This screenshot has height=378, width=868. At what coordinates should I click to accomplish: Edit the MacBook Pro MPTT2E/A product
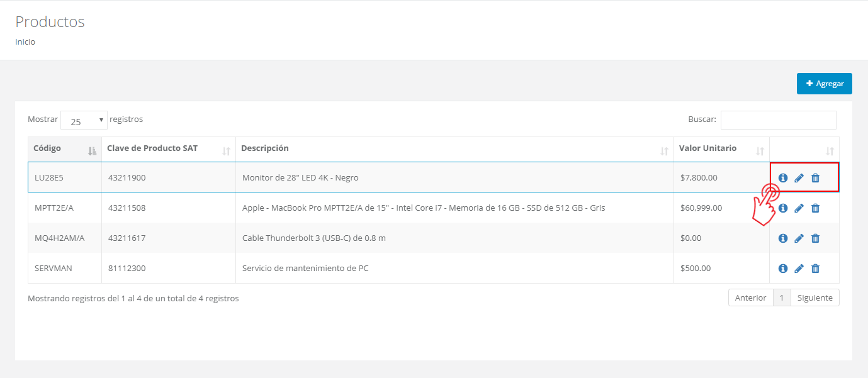799,208
